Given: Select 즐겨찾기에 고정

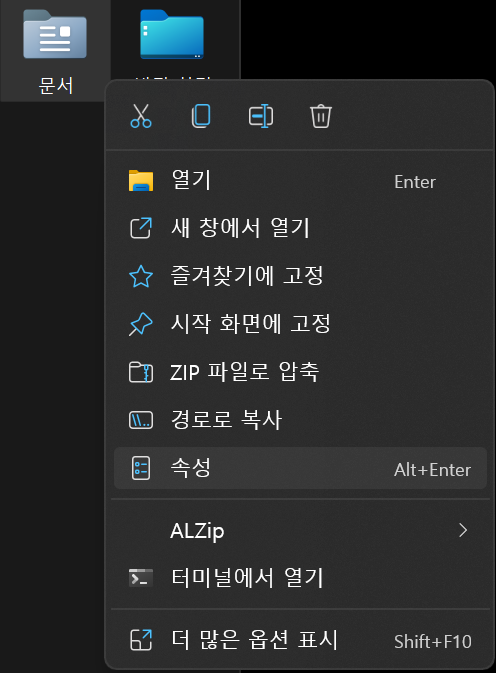Looking at the screenshot, I should pos(300,276).
